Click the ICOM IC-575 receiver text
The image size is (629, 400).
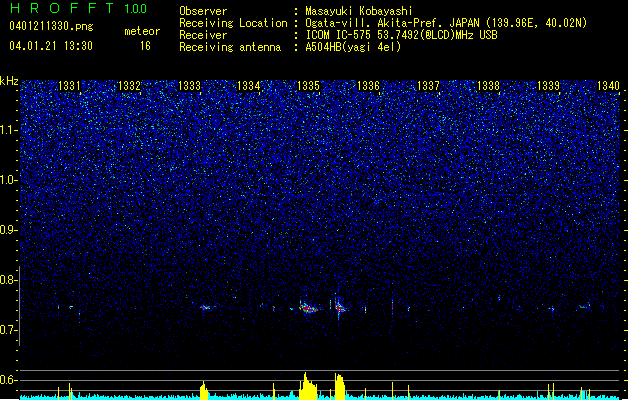[x=401, y=35]
